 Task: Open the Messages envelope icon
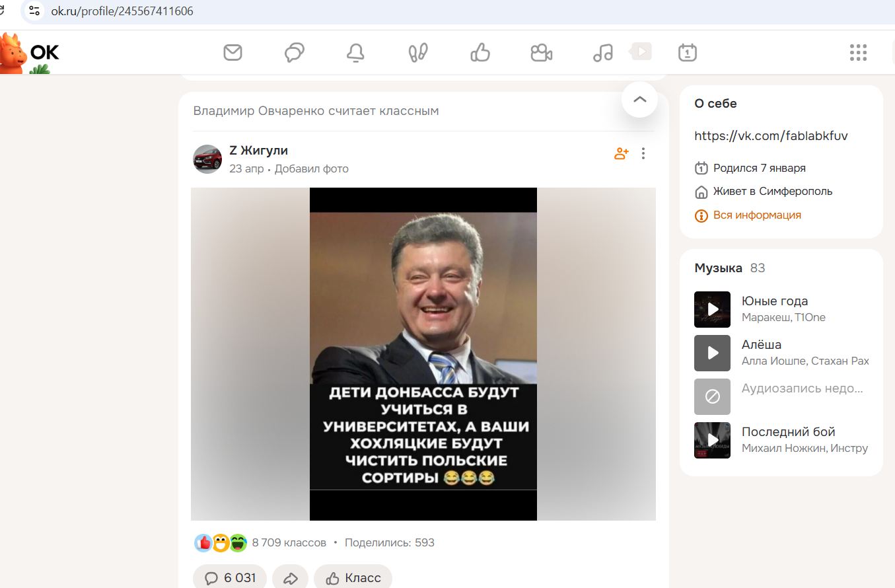(233, 52)
